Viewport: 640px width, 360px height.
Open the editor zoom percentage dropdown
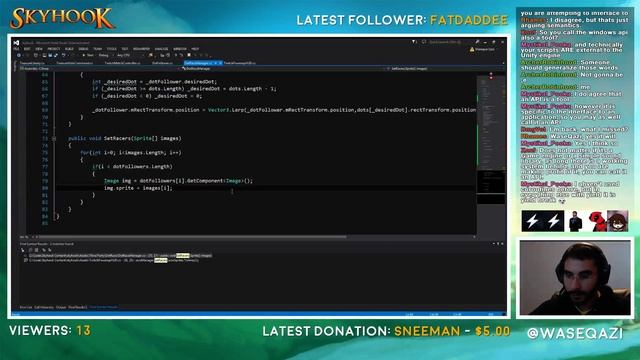click(24, 237)
